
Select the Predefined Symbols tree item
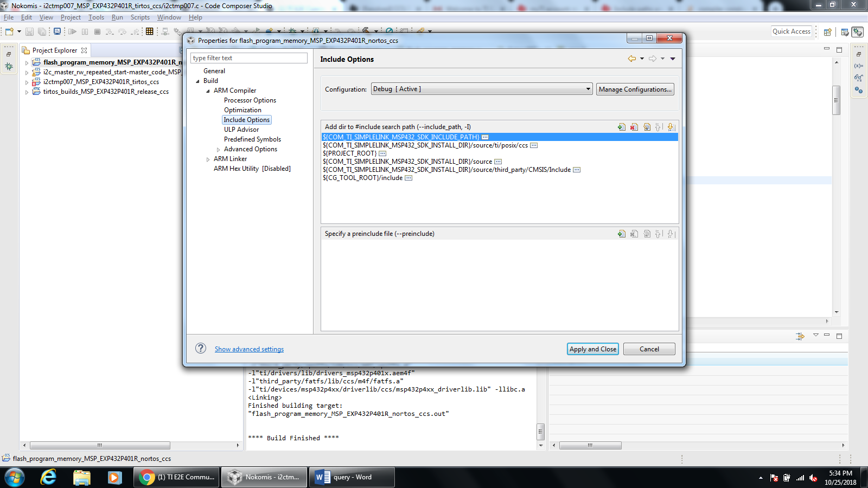tap(252, 139)
